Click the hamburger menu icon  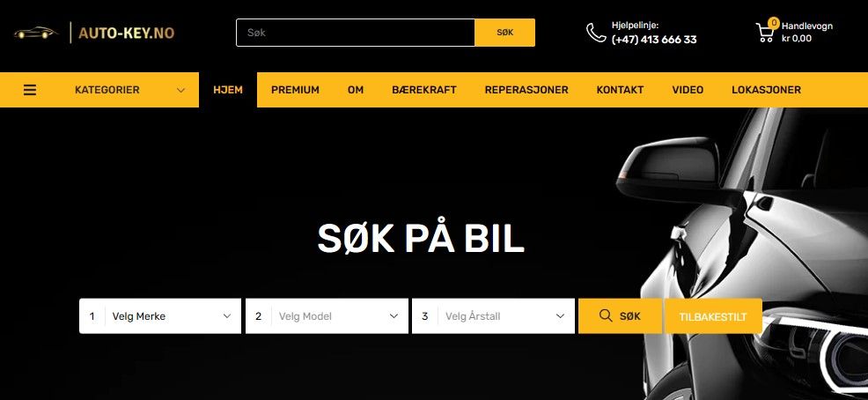click(30, 90)
